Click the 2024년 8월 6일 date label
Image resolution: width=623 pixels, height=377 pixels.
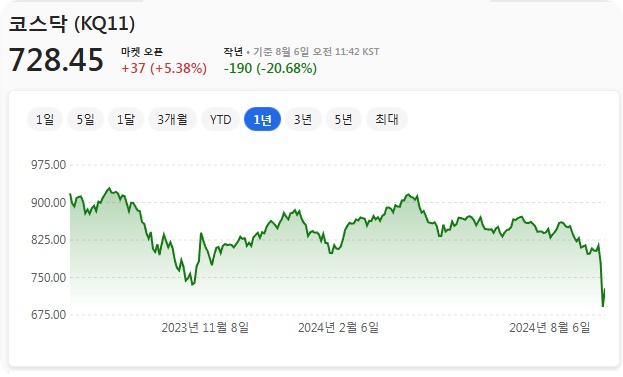coord(550,328)
